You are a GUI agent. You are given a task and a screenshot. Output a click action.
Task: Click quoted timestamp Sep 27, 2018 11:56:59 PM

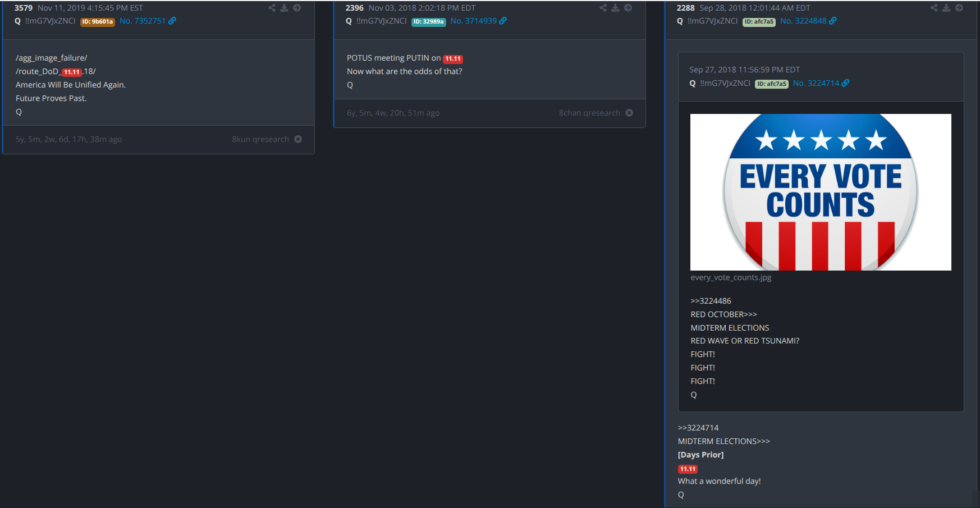pos(744,70)
